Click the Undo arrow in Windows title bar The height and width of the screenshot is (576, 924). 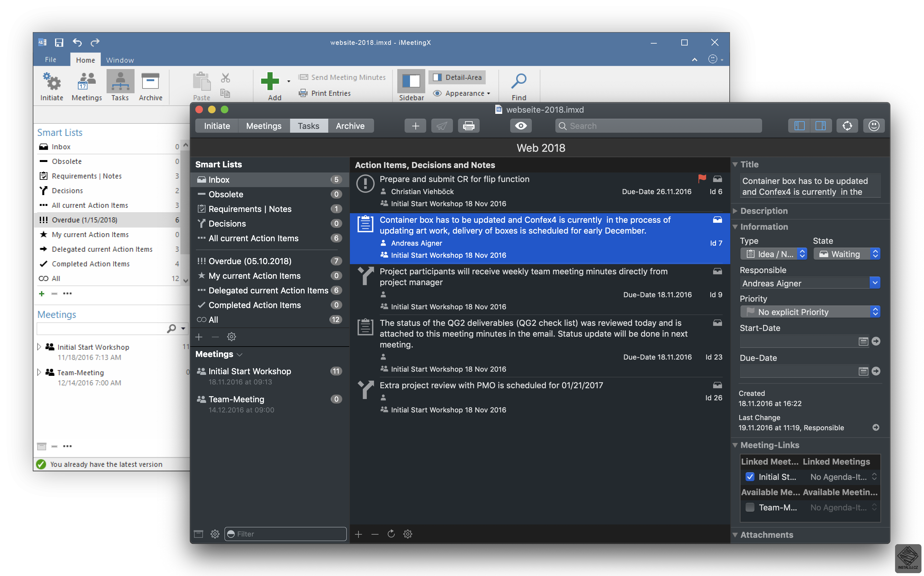(77, 42)
